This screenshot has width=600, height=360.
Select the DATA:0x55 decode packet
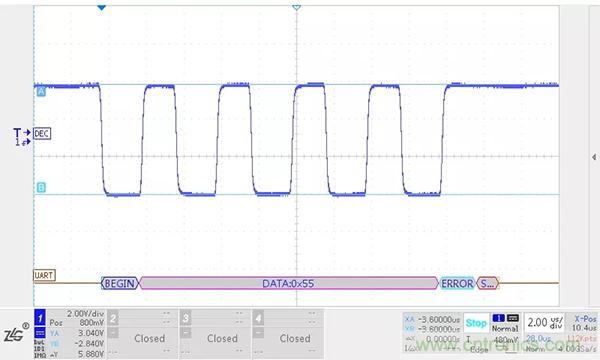[289, 283]
